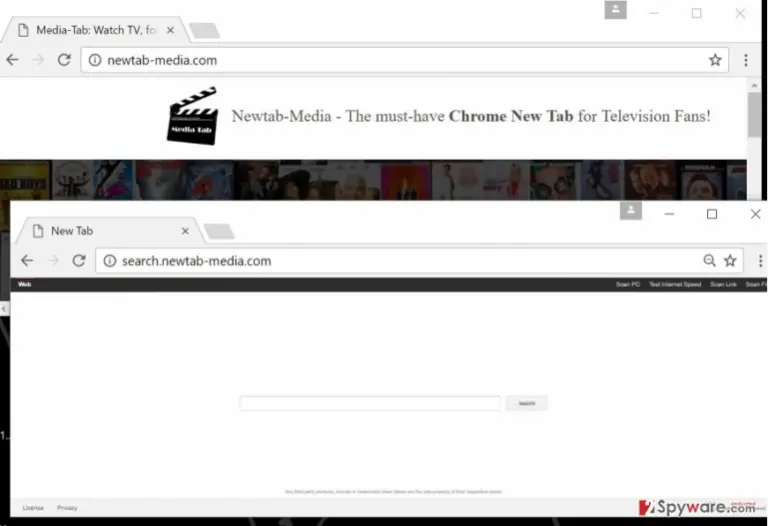Open the License link in the footer
The width and height of the screenshot is (768, 526).
pyautogui.click(x=33, y=508)
